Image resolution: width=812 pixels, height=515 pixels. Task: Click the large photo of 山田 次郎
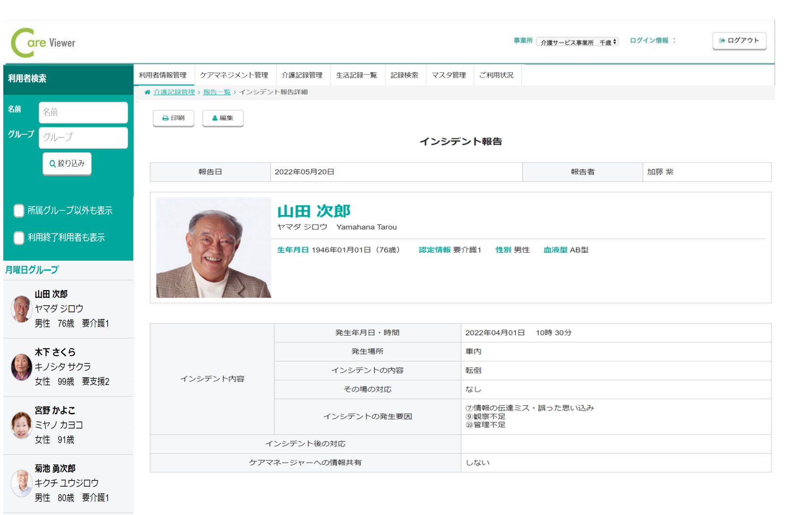point(214,248)
